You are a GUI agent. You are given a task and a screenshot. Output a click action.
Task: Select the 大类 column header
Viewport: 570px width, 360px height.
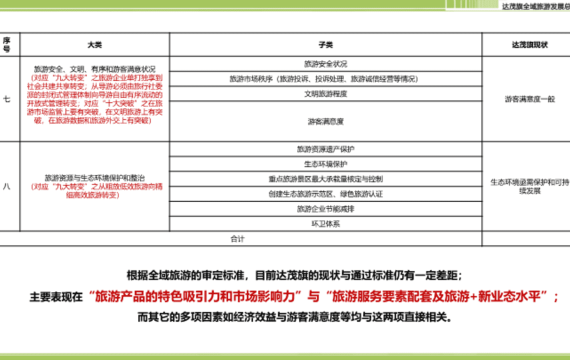95,45
